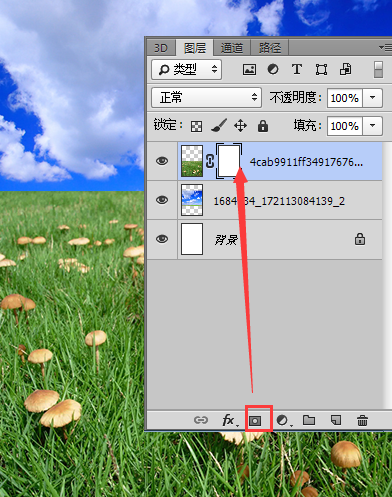
Task: Select layer name 168434_17211308413­9_2
Action: (279, 201)
